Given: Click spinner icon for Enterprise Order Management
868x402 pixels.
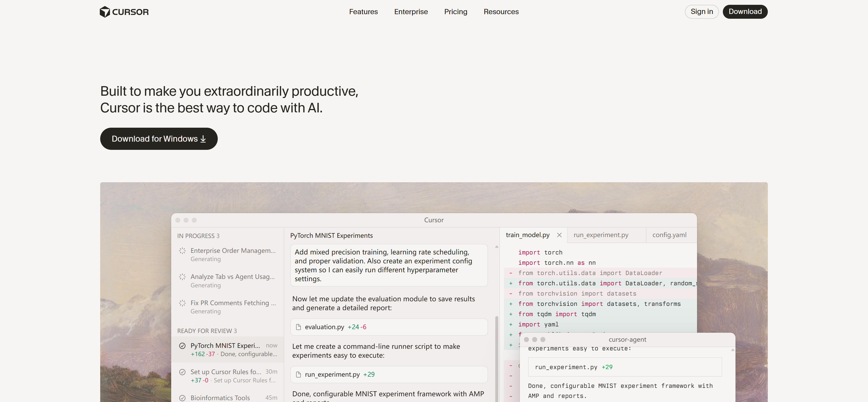Looking at the screenshot, I should [x=182, y=251].
